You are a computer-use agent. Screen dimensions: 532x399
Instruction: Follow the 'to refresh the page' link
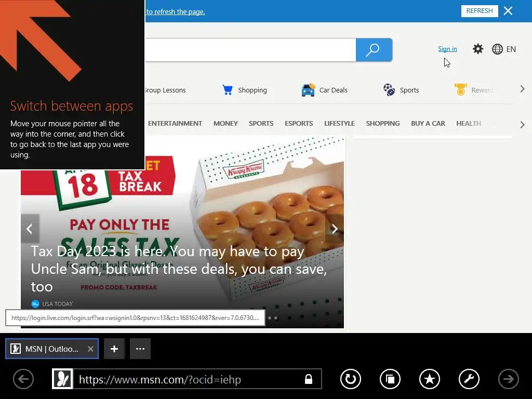[176, 11]
